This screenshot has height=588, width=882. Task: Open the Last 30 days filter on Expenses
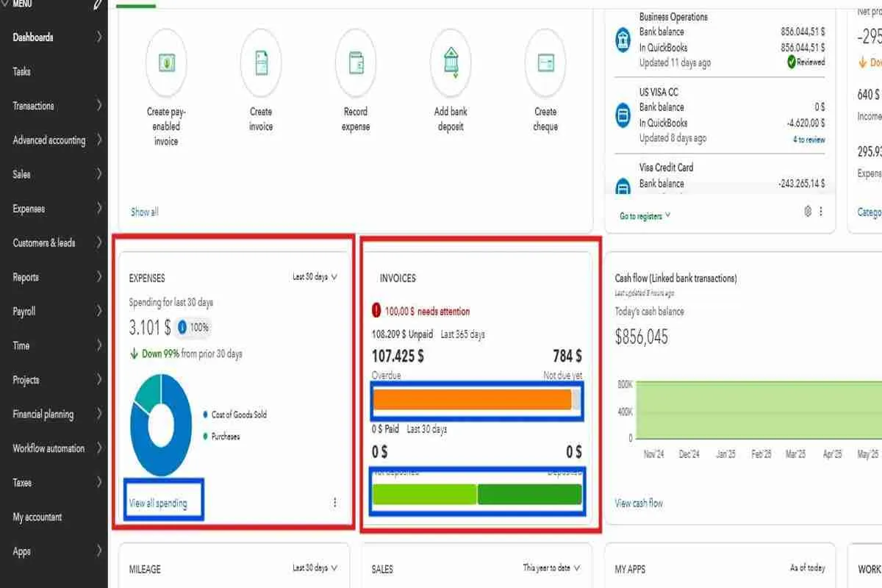pos(315,277)
